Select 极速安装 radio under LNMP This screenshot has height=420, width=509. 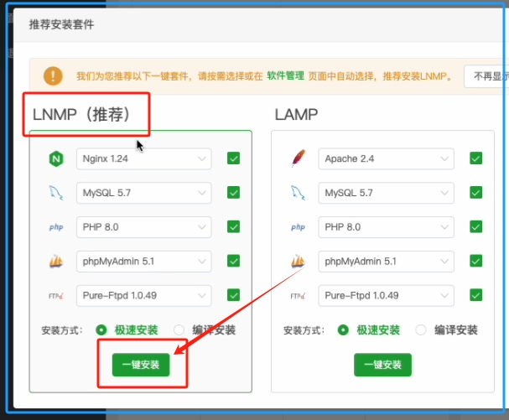tap(101, 330)
